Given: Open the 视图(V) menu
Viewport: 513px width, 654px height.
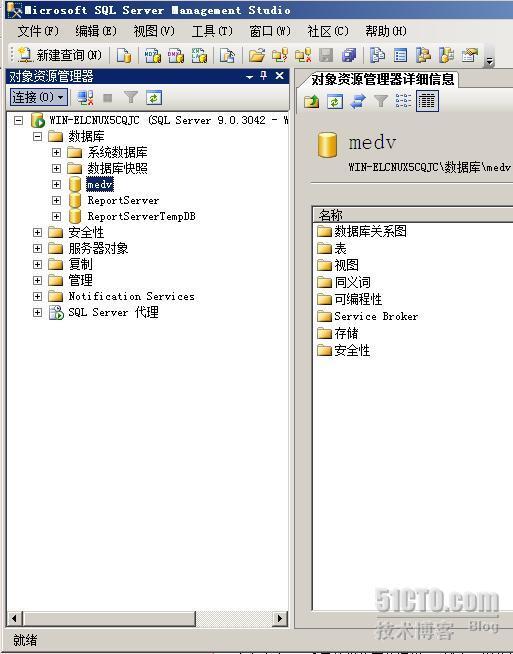Looking at the screenshot, I should [154, 31].
